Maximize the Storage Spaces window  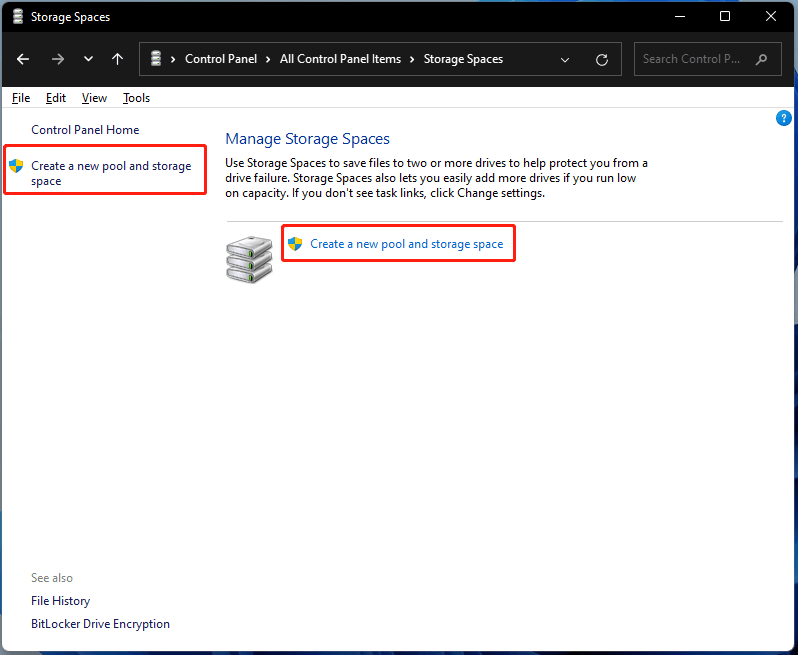[725, 16]
